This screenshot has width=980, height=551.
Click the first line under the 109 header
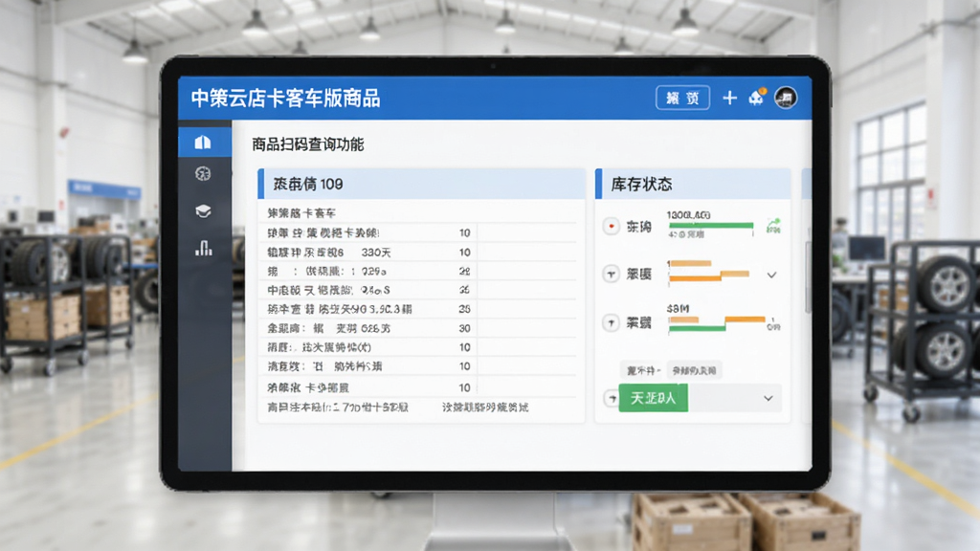301,213
